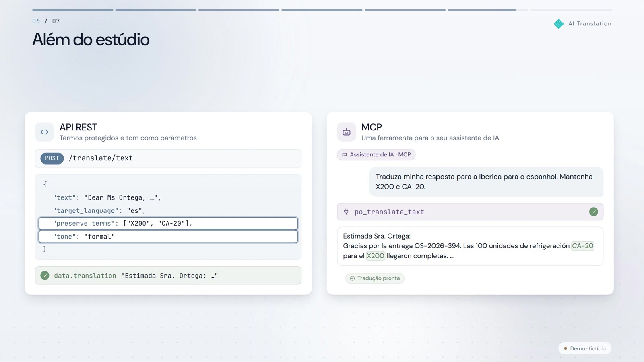Viewport: 644px width, 362px height.
Task: Click Termos protegidos e tom como parâmetros subtitle
Action: click(x=128, y=138)
